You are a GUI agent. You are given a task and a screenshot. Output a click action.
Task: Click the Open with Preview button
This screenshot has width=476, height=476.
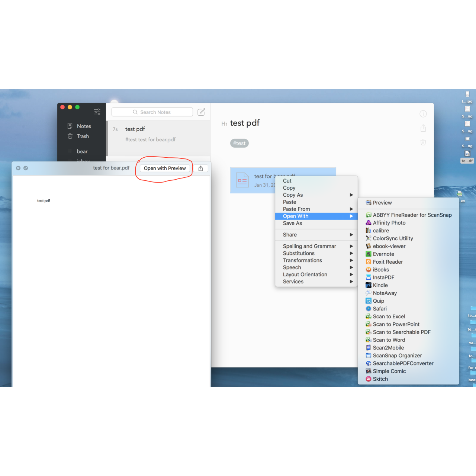click(165, 168)
